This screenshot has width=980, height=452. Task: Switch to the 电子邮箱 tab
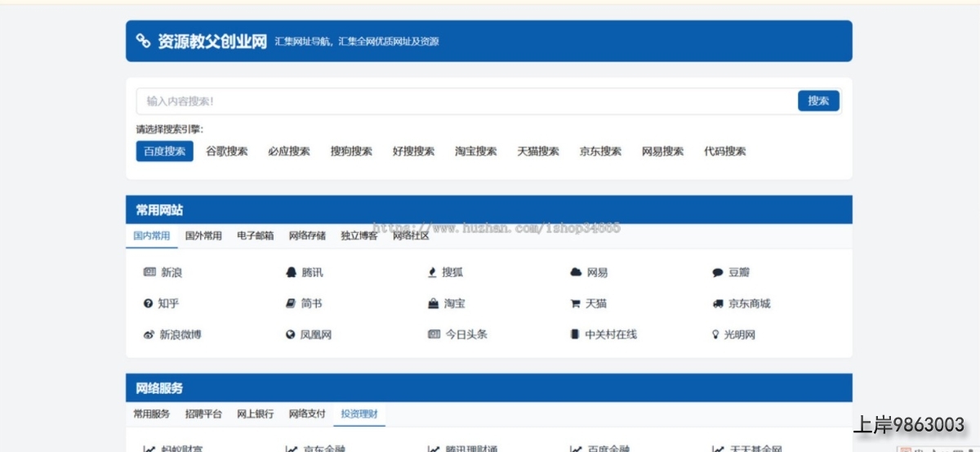pyautogui.click(x=255, y=236)
